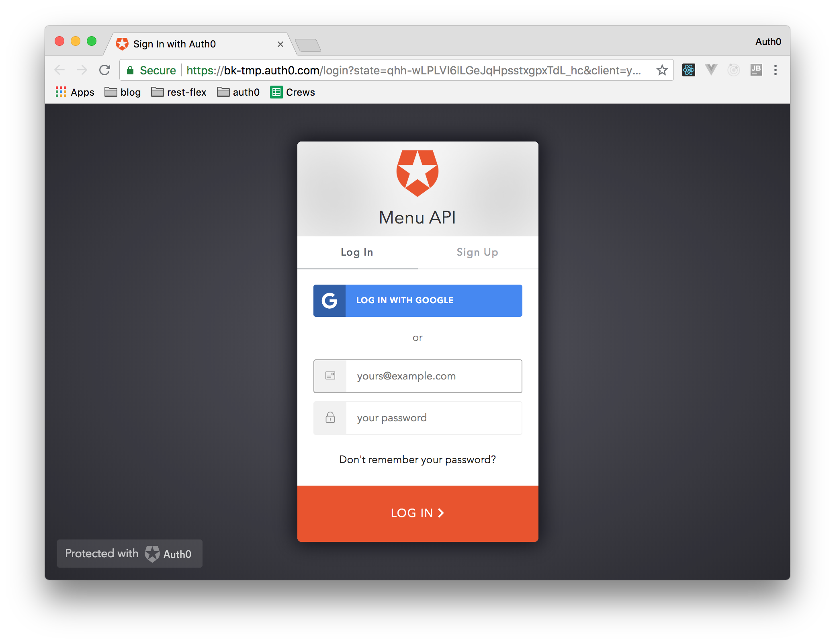This screenshot has width=835, height=644.
Task: Click the password input field
Action: (x=416, y=417)
